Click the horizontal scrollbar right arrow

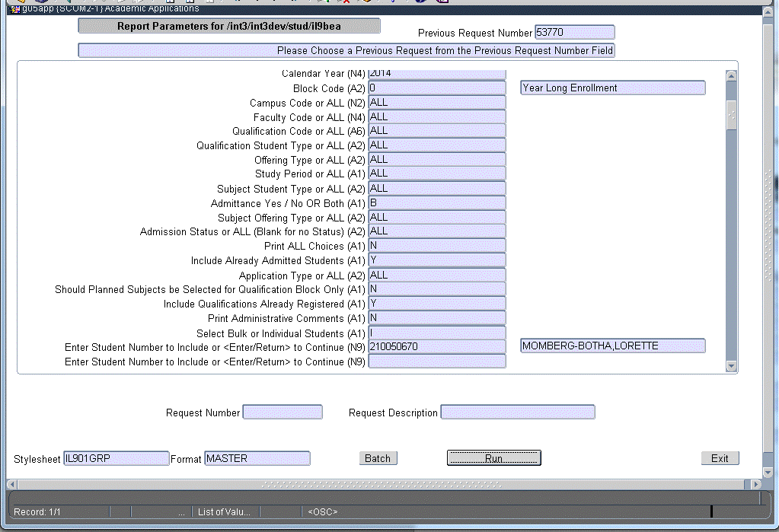click(x=755, y=484)
